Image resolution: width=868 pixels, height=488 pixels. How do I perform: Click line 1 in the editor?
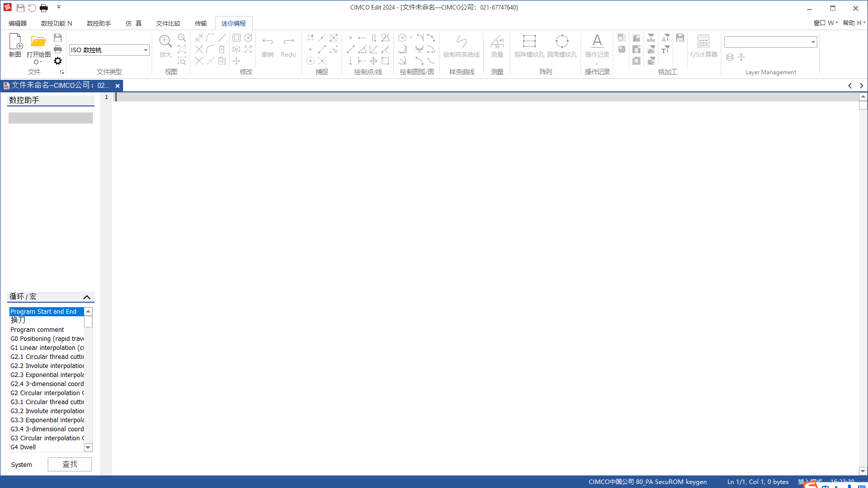[x=485, y=97]
